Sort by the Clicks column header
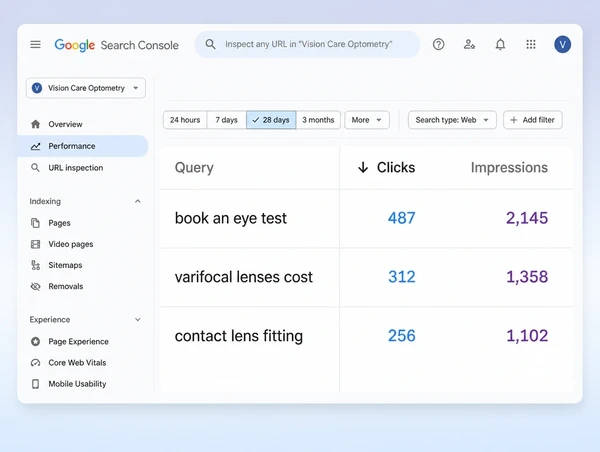This screenshot has width=600, height=452. [x=396, y=168]
